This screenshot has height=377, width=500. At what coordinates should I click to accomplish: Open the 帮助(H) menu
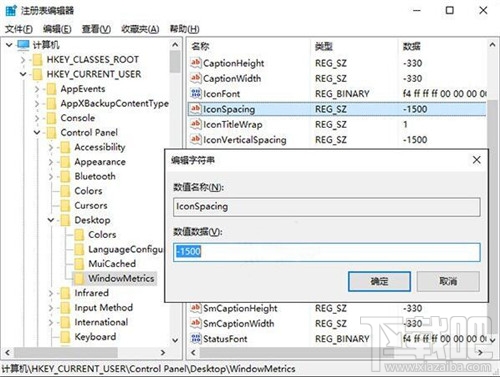(185, 29)
